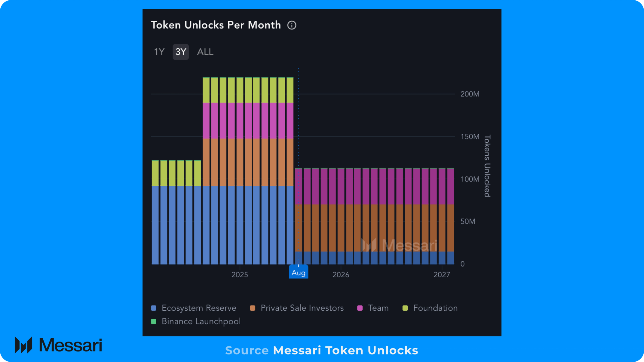Click the pink Team color square
This screenshot has width=644, height=362.
tap(360, 308)
